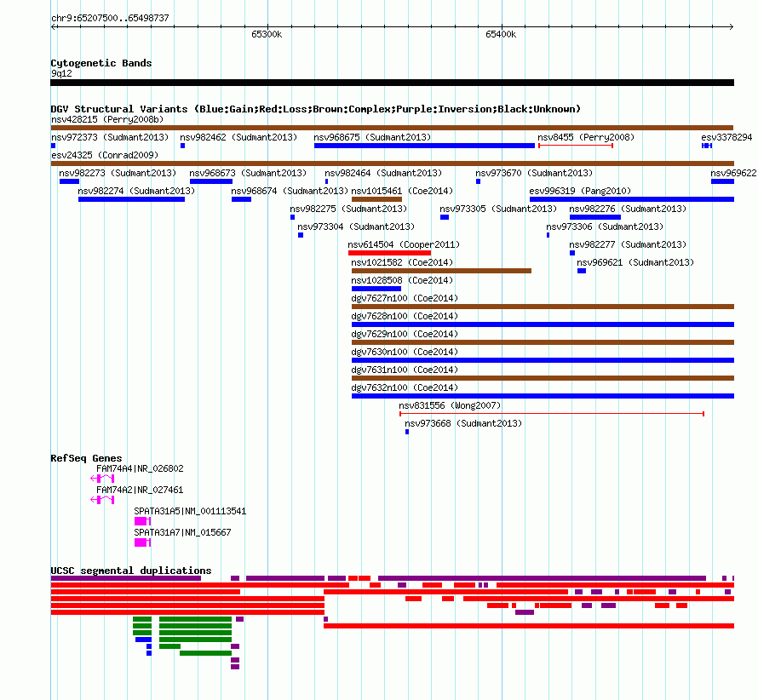
Task: Click the black 9q12 cytogenetic band bar
Action: [392, 83]
